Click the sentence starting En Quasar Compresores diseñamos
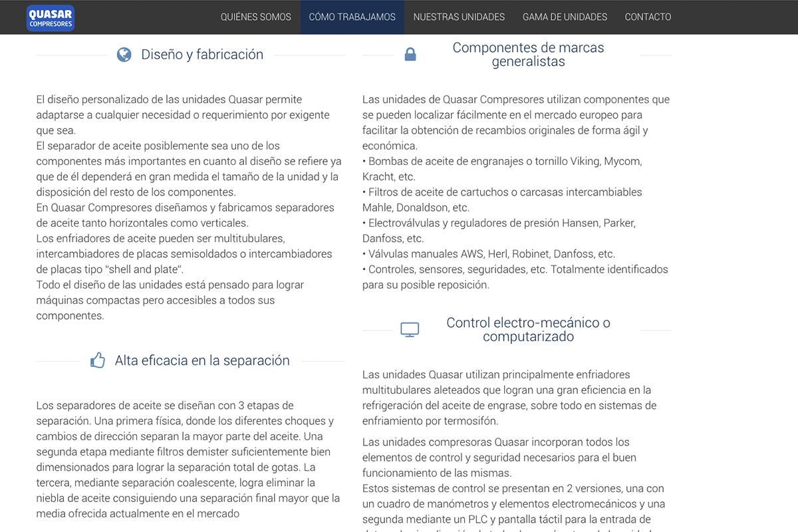 click(186, 215)
